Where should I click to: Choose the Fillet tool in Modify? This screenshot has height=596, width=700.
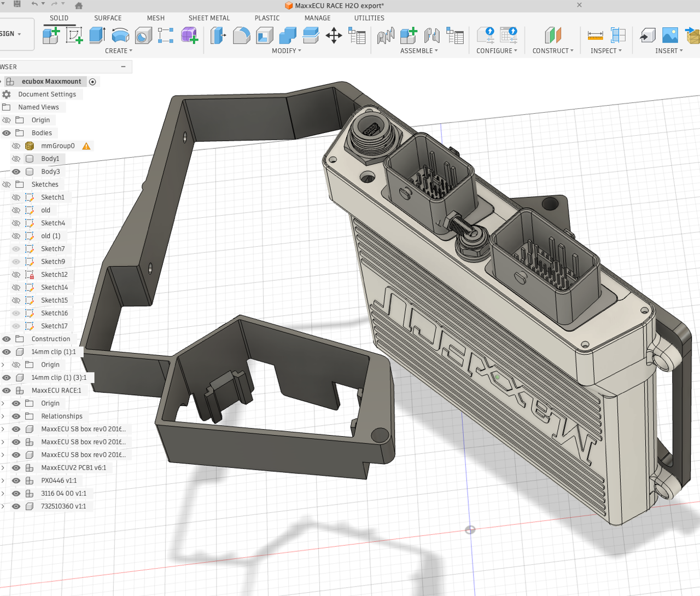pos(241,36)
